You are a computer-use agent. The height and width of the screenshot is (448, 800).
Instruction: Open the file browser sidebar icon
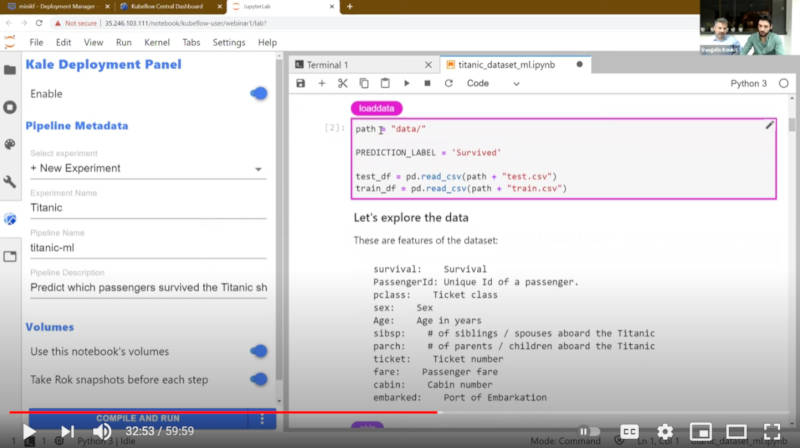click(10, 70)
